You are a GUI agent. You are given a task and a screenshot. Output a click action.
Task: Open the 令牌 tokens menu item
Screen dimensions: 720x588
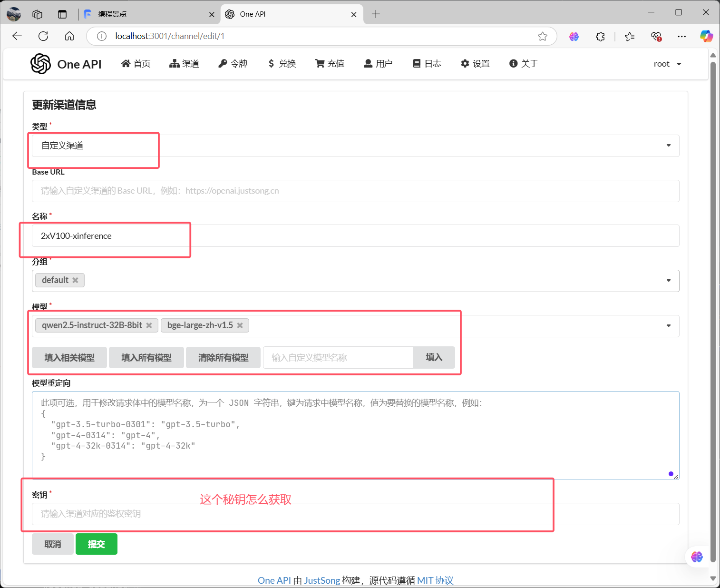coord(233,64)
